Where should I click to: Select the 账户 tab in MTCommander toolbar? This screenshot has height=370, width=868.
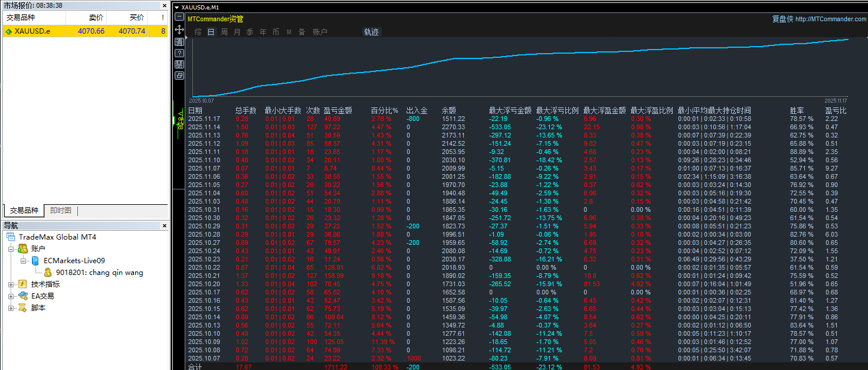pyautogui.click(x=320, y=32)
